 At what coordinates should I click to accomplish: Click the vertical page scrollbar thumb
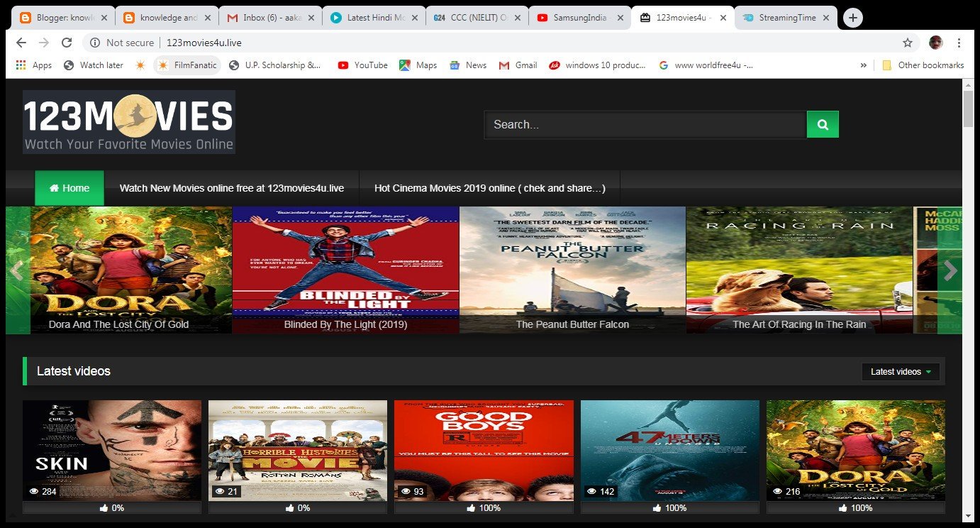969,109
